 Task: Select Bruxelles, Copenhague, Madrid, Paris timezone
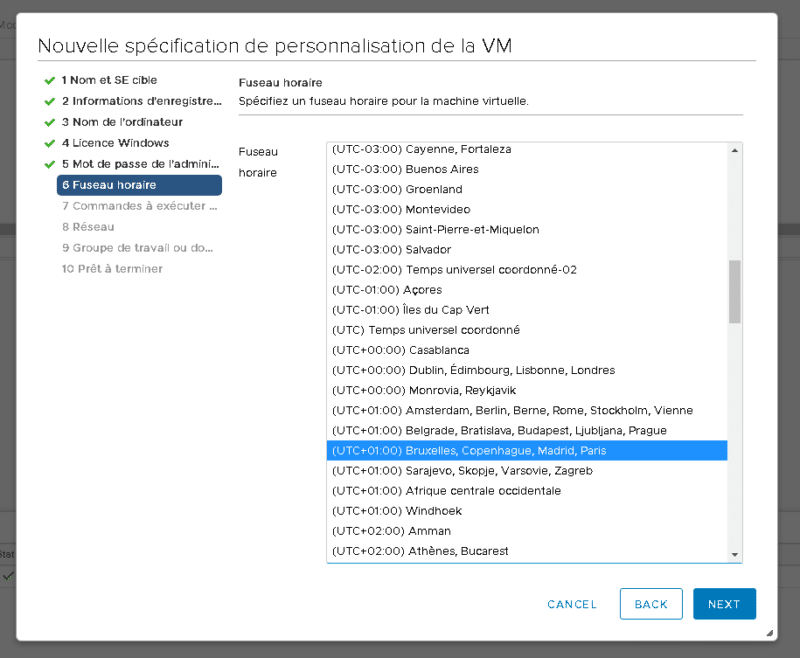(x=526, y=451)
